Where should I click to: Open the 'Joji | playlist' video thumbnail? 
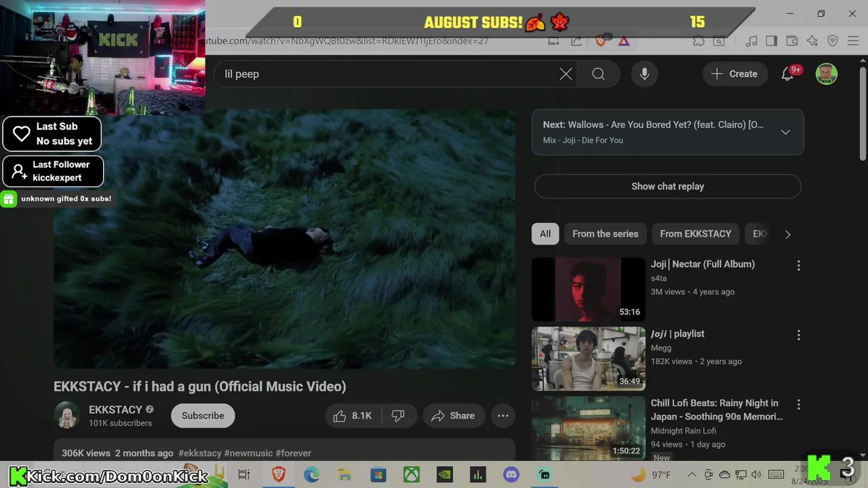coord(589,359)
